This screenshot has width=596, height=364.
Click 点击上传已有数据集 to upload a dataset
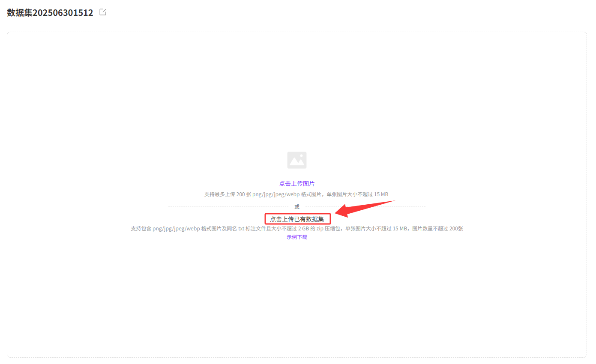click(297, 219)
